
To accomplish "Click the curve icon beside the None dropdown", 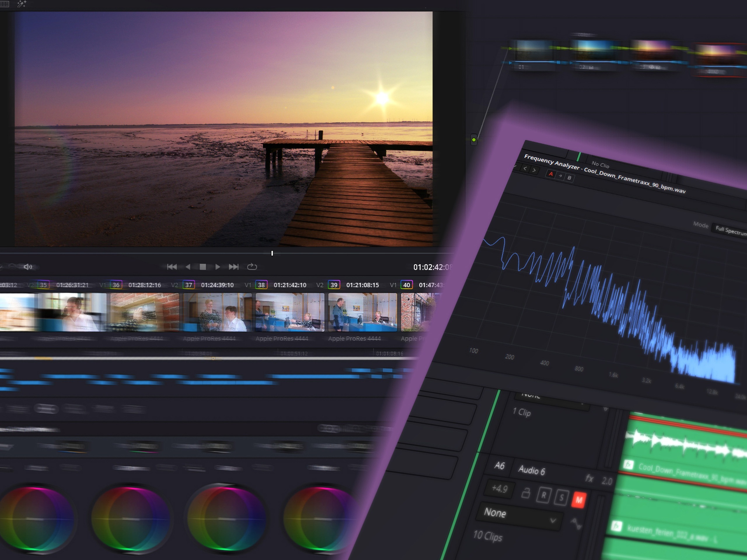I will [576, 524].
